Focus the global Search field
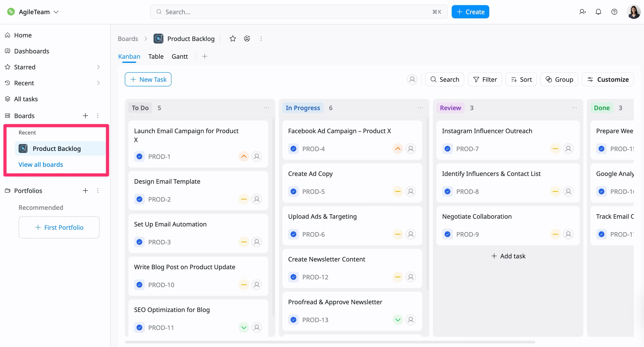The image size is (644, 347). (299, 12)
